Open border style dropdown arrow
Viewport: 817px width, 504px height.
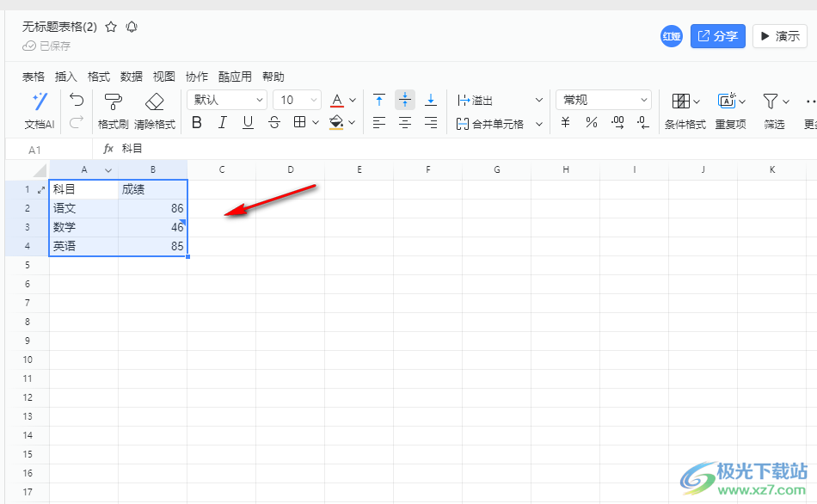coord(316,122)
